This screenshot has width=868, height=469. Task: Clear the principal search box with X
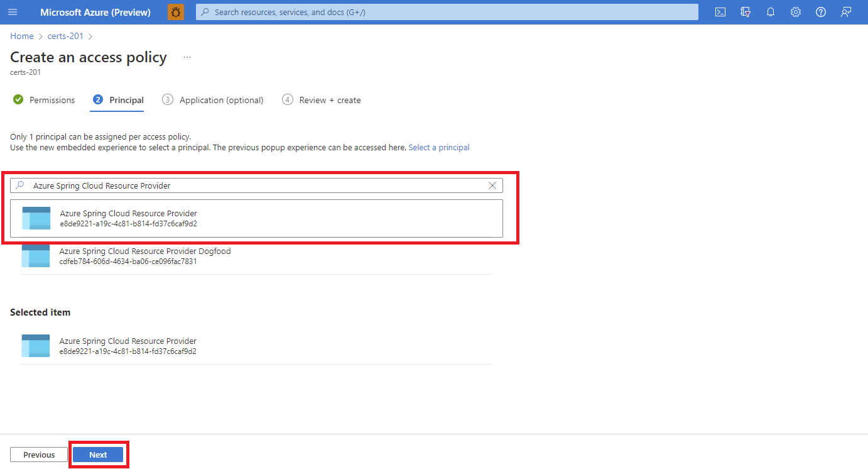[x=492, y=185]
